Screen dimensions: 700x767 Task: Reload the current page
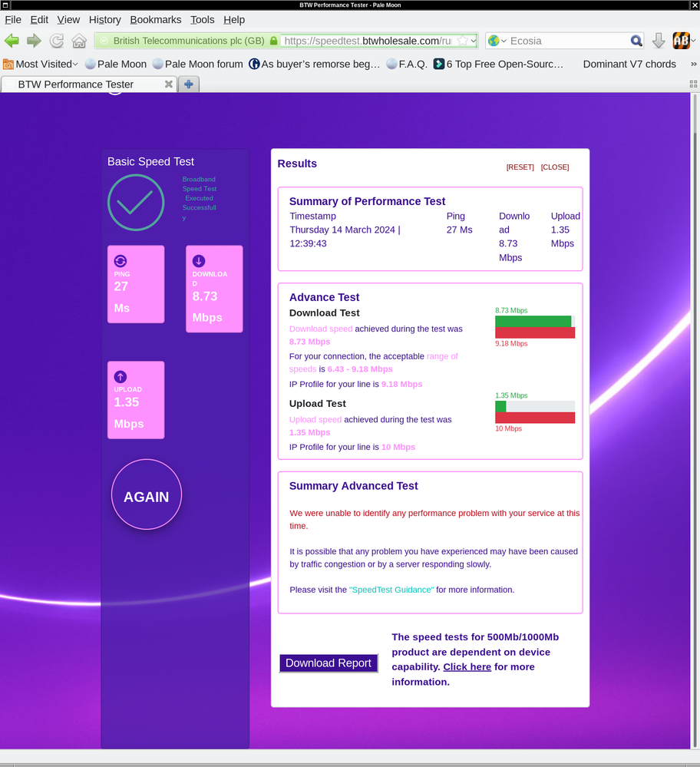(57, 41)
